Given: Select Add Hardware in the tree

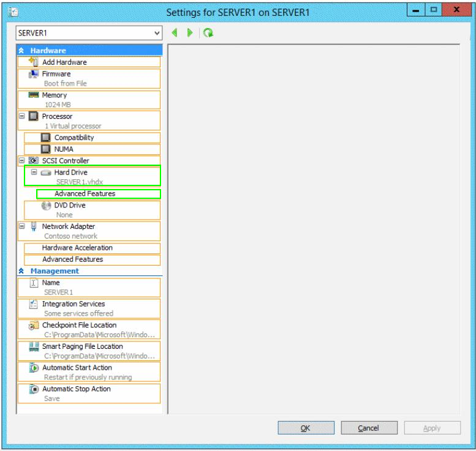Looking at the screenshot, I should pyautogui.click(x=89, y=62).
